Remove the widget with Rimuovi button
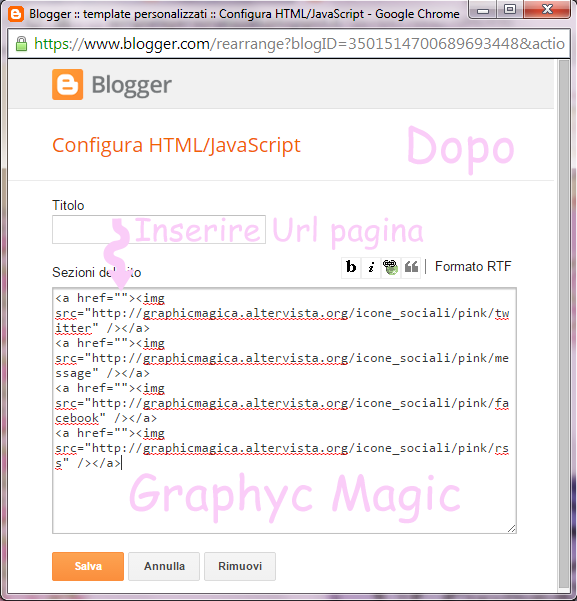The height and width of the screenshot is (601, 577). [240, 566]
